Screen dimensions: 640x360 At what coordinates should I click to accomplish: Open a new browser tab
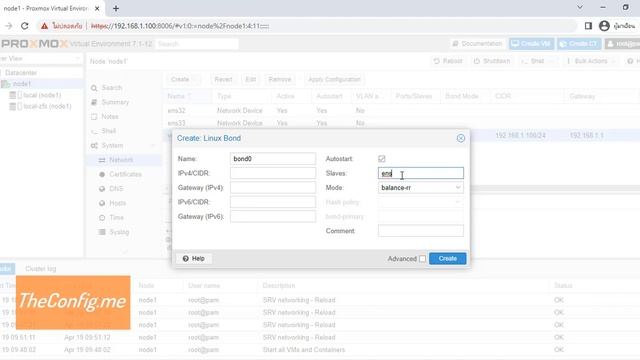116,8
